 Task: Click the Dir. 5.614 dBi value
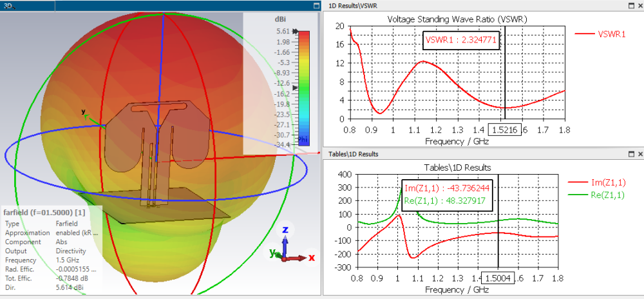[69, 287]
